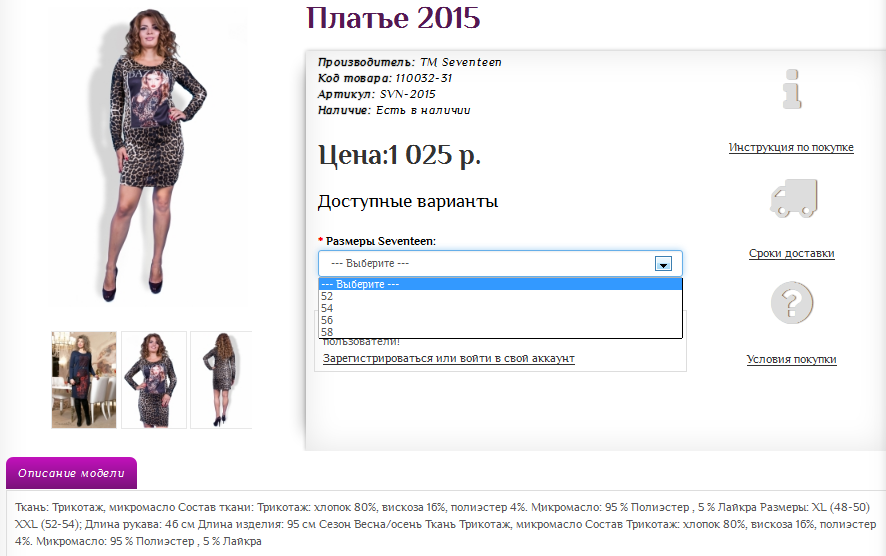Click the fabric description paragraph
886x556 pixels.
(x=445, y=524)
